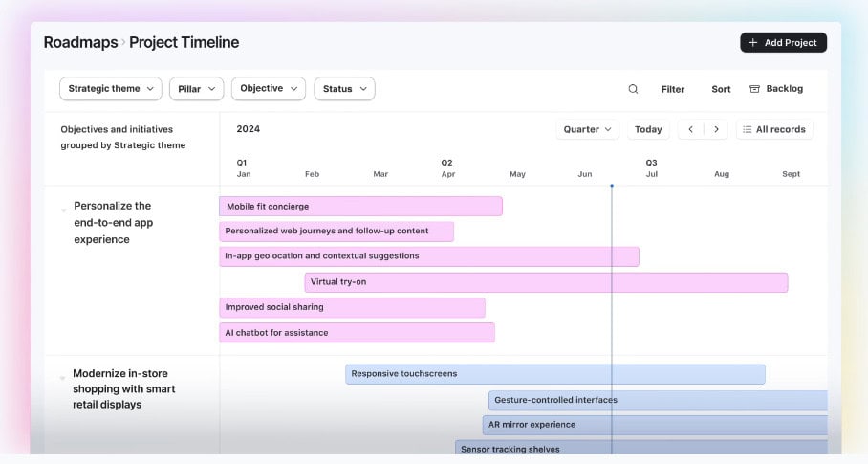The width and height of the screenshot is (868, 464).
Task: Open the Filter menu option
Action: click(x=673, y=89)
